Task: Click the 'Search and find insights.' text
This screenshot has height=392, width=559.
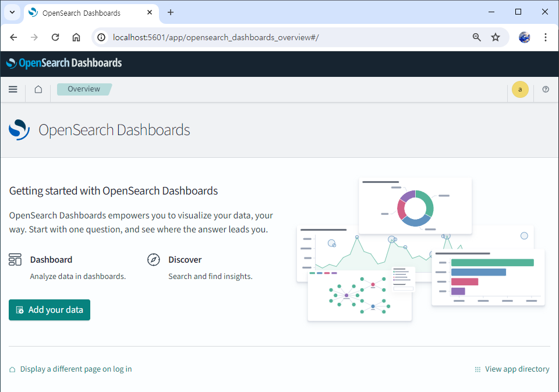Action: 210,277
